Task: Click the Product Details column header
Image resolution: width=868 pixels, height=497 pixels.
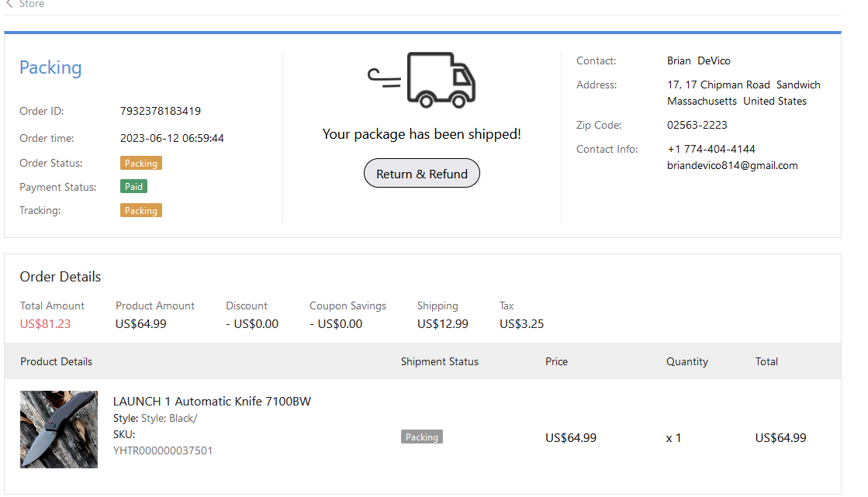Action: (56, 361)
